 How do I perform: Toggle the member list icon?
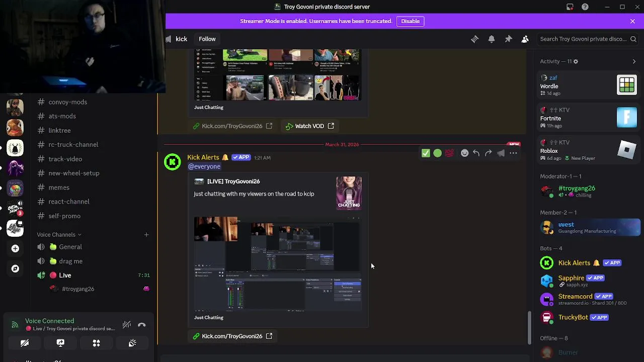(x=525, y=39)
